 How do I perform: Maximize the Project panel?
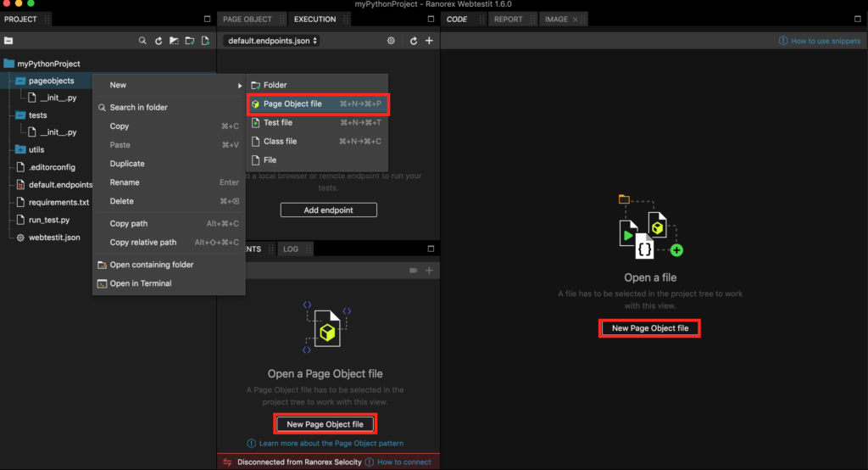207,19
